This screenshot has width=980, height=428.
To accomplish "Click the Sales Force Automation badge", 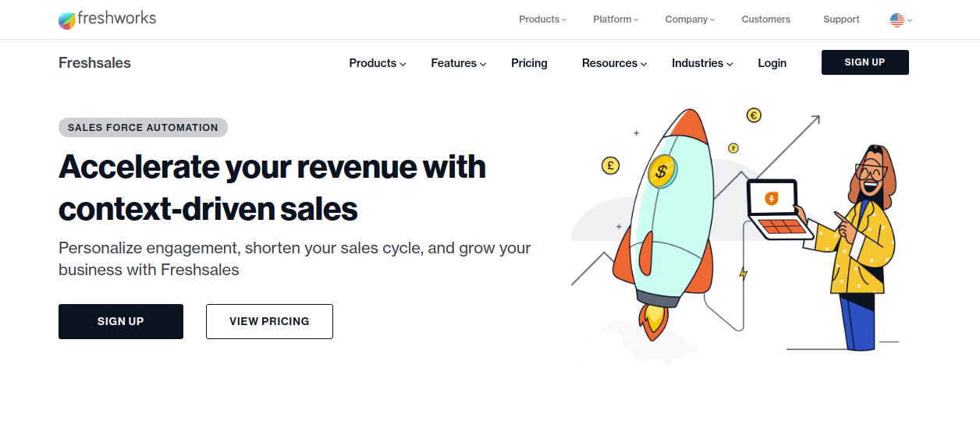I will click(143, 128).
